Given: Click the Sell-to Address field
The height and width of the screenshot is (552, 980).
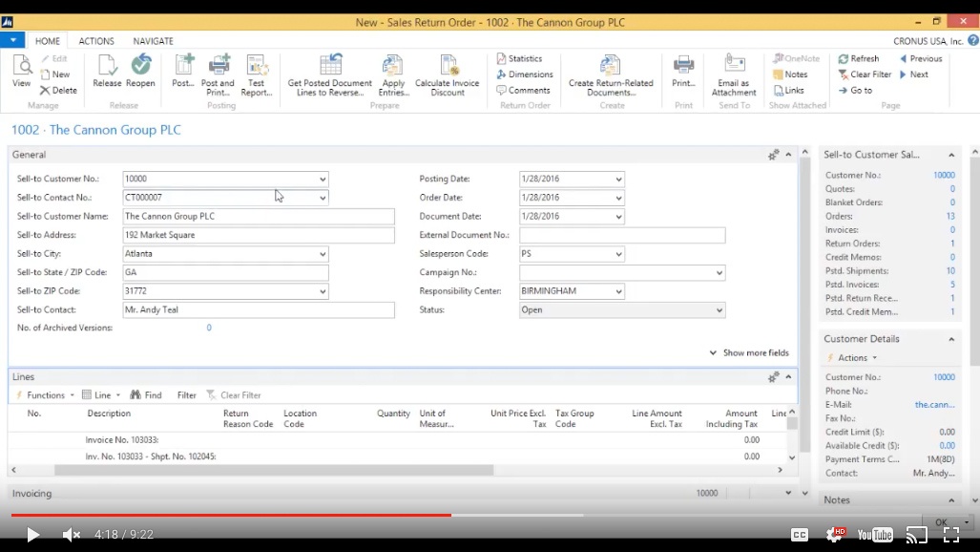Looking at the screenshot, I should click(259, 235).
